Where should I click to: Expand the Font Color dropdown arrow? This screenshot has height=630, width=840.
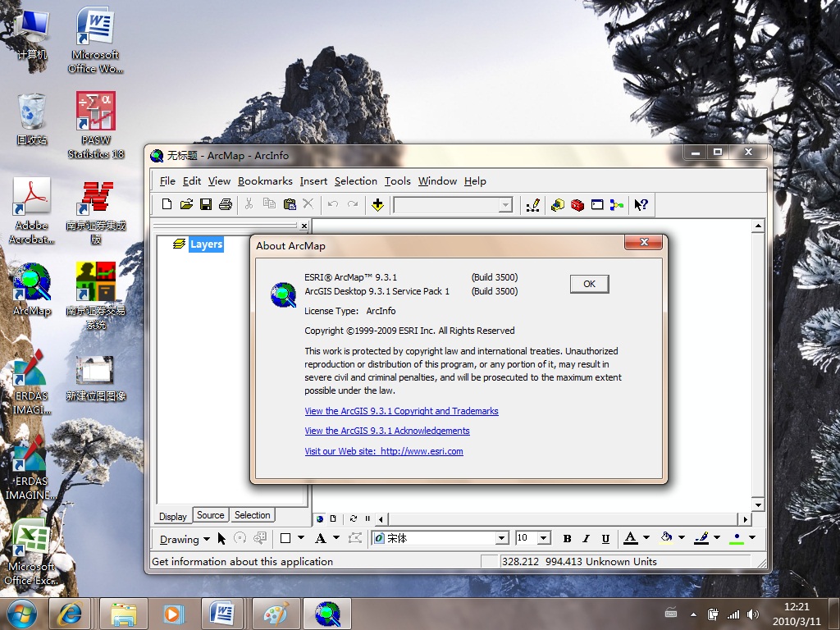coord(646,538)
